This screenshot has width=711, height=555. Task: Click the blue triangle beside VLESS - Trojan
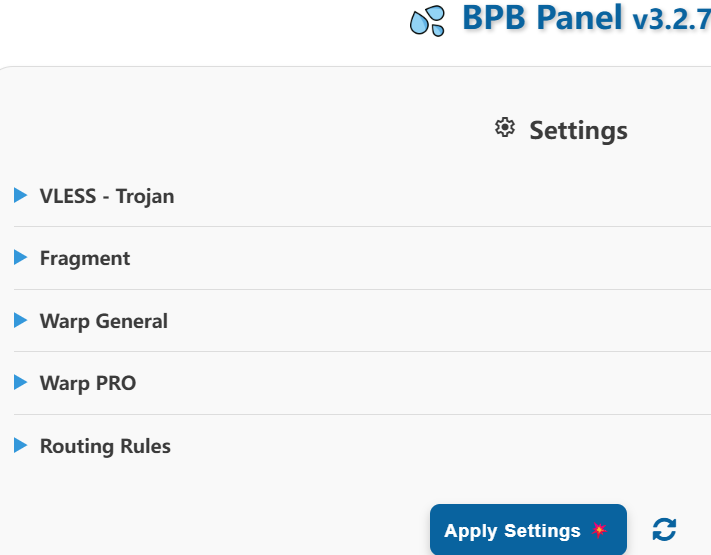(20, 195)
